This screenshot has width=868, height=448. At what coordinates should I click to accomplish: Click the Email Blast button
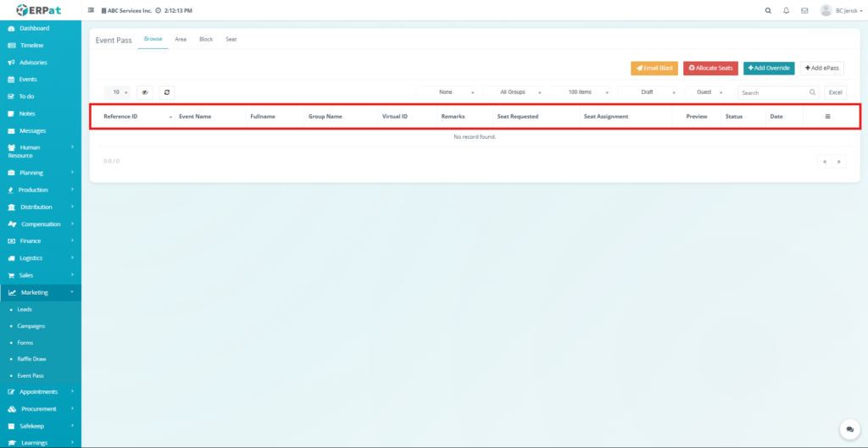[654, 68]
